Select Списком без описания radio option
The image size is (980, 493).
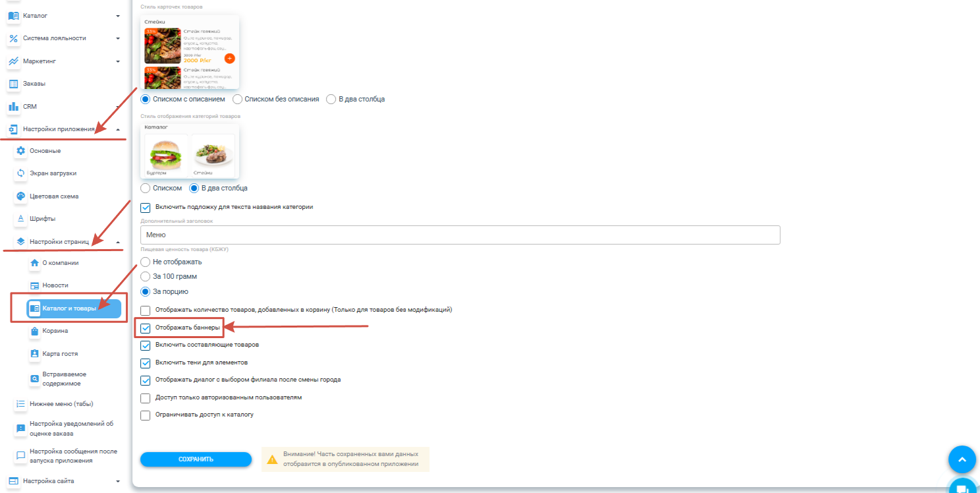pos(238,99)
